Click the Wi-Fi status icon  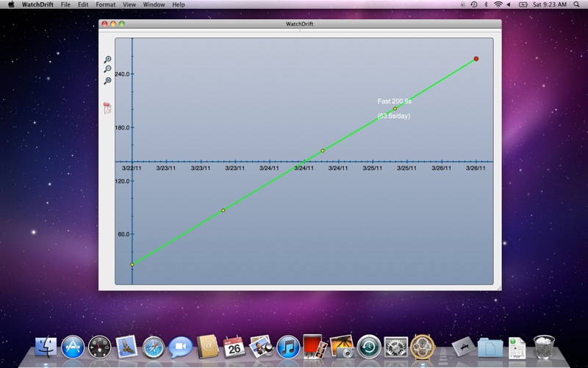(x=498, y=4)
